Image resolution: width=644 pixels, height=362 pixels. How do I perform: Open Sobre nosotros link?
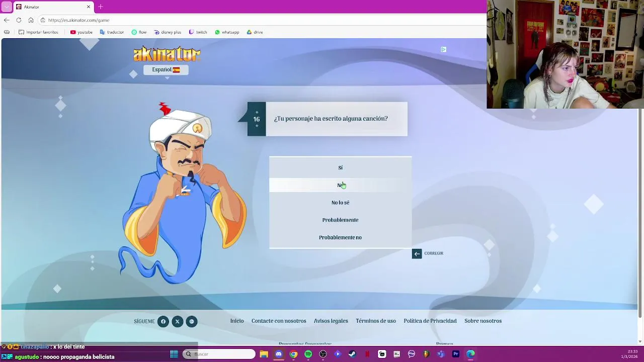[x=483, y=321]
